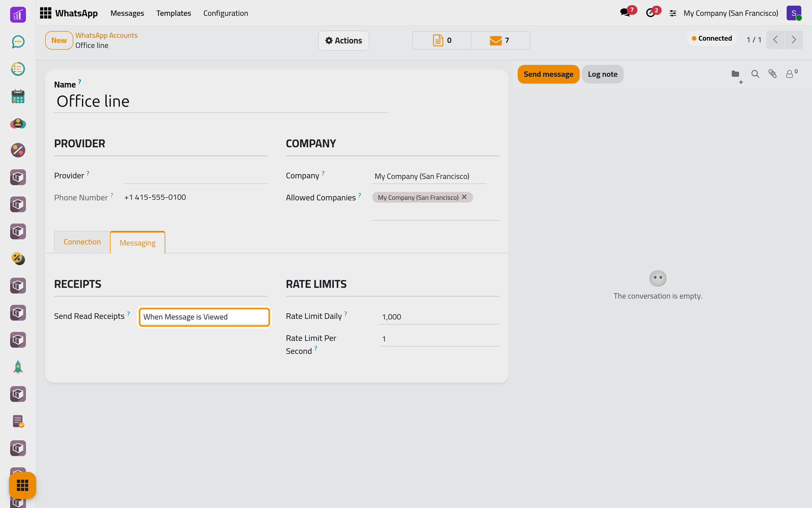The height and width of the screenshot is (508, 812).
Task: Select the Messaging tab
Action: click(137, 243)
